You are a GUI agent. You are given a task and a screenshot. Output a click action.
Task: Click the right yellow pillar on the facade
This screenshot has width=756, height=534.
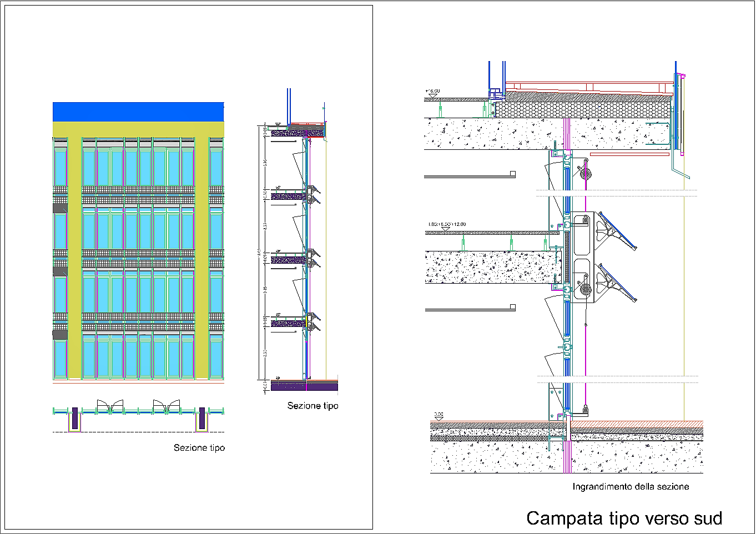[x=202, y=255]
